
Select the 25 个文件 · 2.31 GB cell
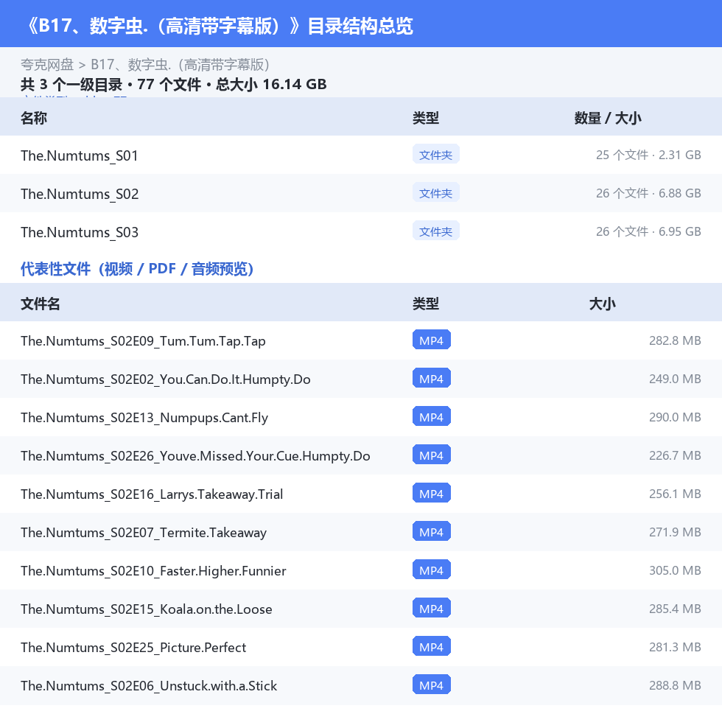tap(648, 155)
